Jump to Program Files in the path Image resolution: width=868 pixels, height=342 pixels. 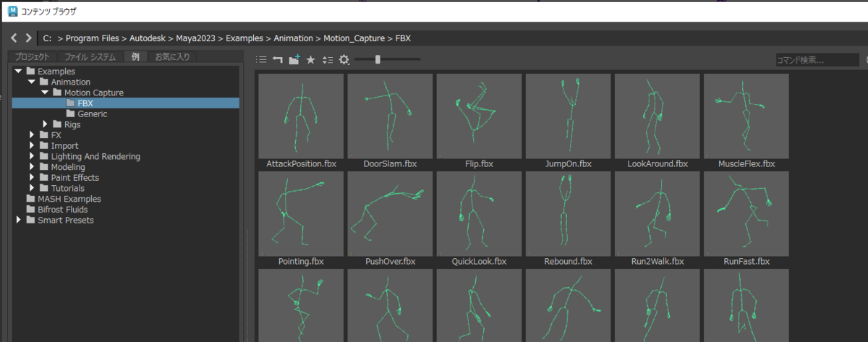pyautogui.click(x=93, y=38)
